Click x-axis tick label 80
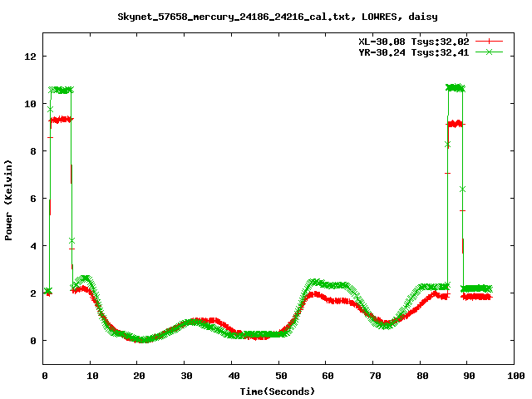This screenshot has height=399, width=532. 422,376
